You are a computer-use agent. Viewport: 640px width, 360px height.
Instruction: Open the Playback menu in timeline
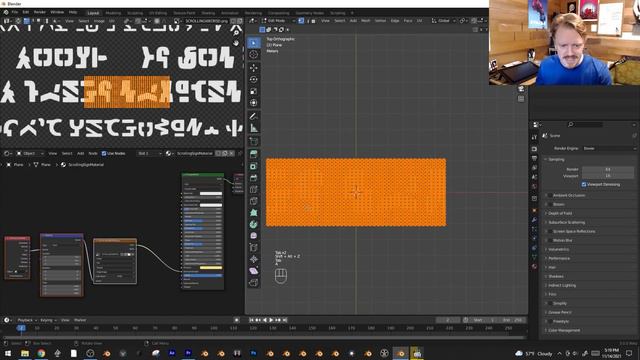pyautogui.click(x=27, y=320)
